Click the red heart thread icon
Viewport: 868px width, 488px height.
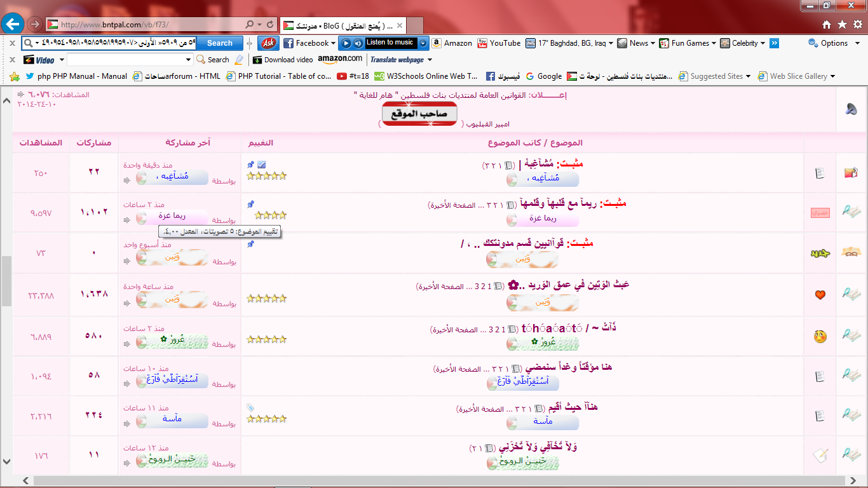[820, 295]
